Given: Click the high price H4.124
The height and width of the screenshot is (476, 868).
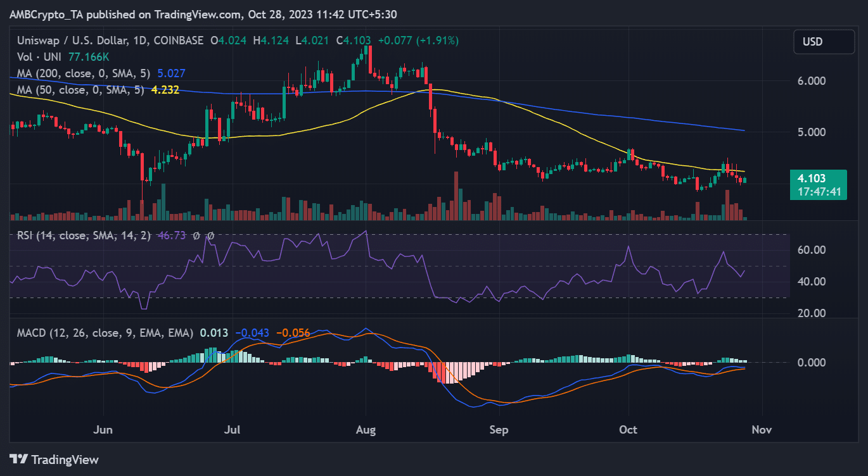Looking at the screenshot, I should click(272, 41).
